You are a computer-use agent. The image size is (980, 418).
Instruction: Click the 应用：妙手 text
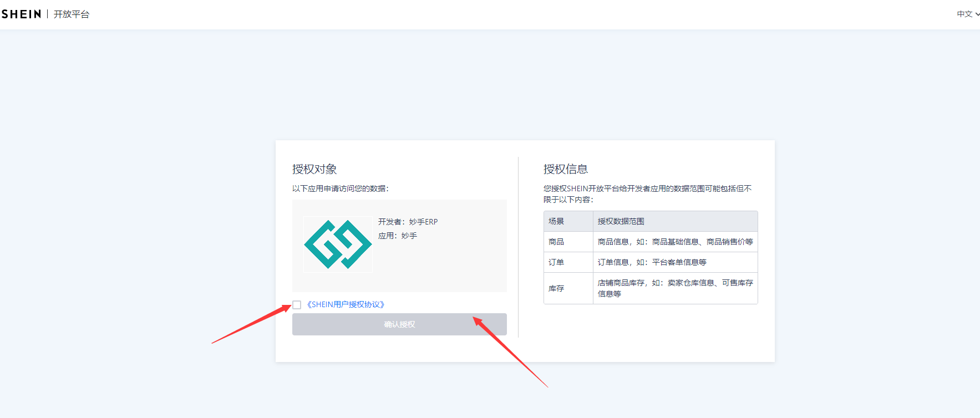click(398, 236)
